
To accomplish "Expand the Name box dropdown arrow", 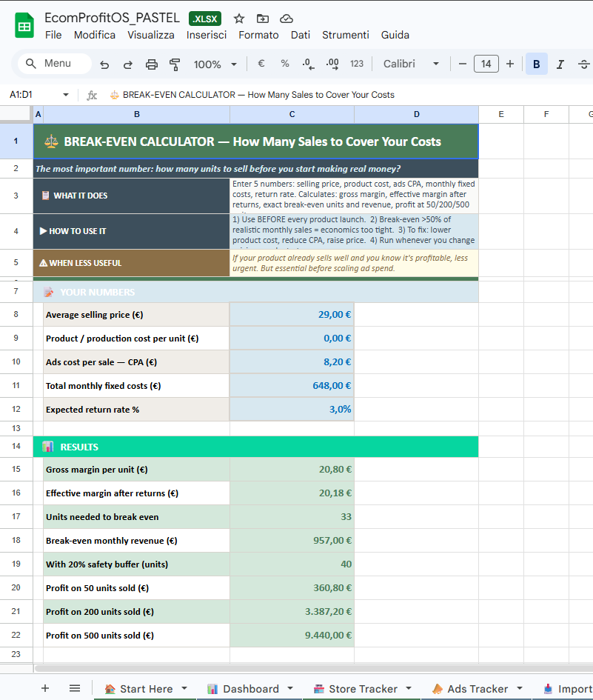I will [x=66, y=95].
